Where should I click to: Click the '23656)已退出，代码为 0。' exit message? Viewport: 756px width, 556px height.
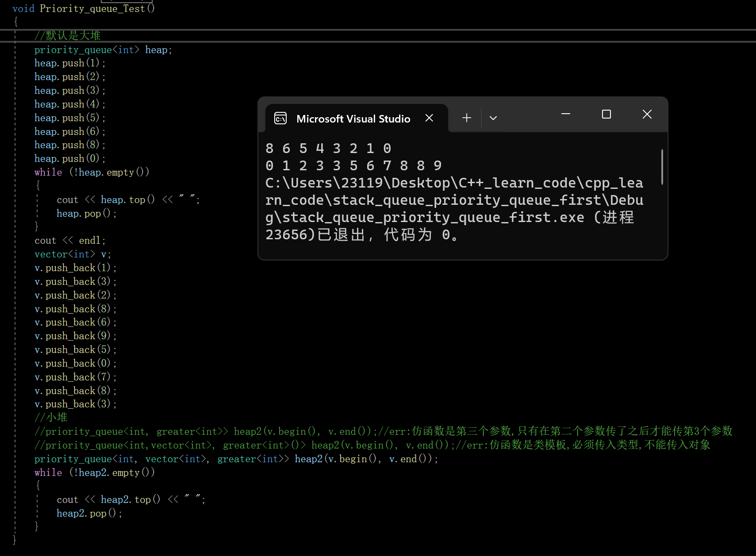(362, 234)
